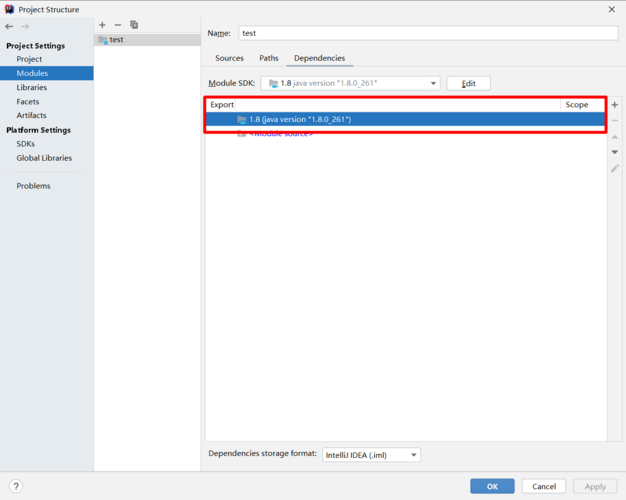This screenshot has height=500, width=626.
Task: Switch to the Paths tab
Action: [x=269, y=58]
